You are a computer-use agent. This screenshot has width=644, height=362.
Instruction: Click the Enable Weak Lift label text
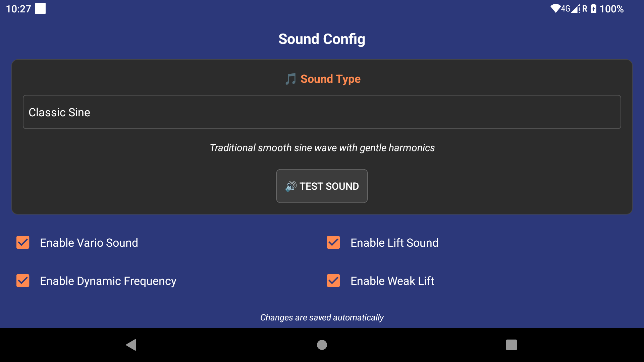tap(392, 281)
